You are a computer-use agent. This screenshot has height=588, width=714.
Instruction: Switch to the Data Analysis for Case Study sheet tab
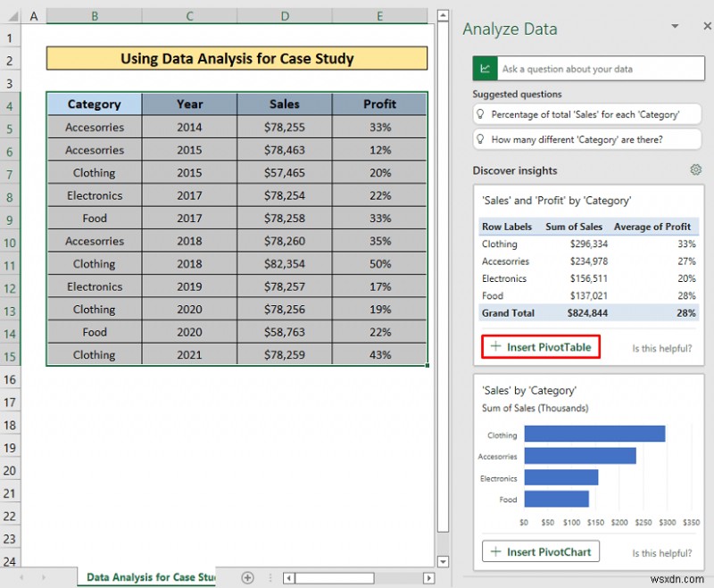coord(147,577)
